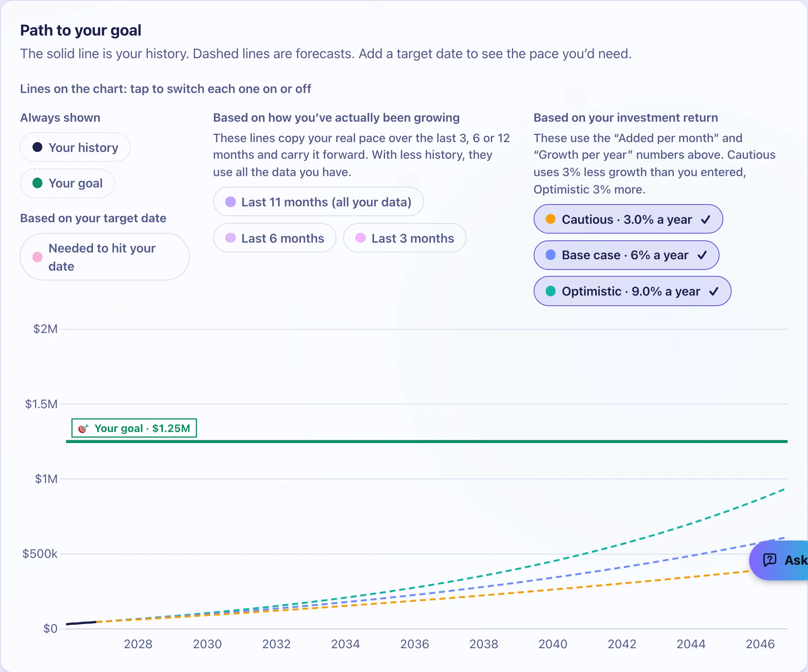Open the Ask chat button
Screen dimensions: 808x672
779,560
